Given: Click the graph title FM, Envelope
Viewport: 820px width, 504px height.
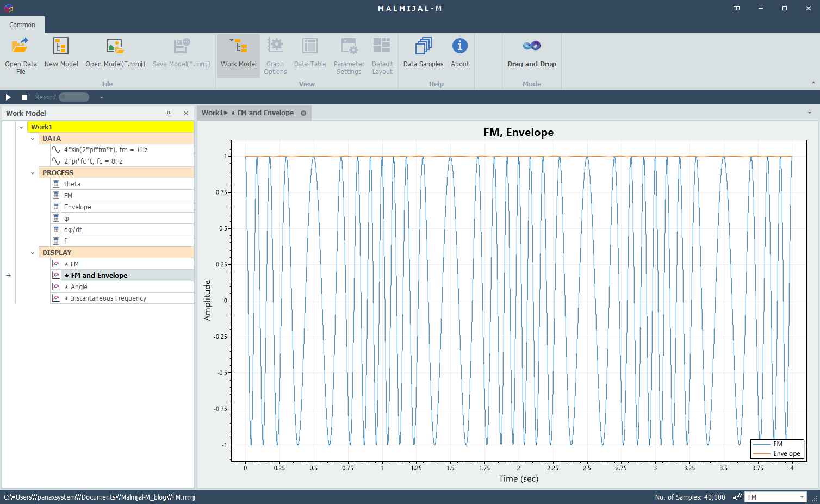Looking at the screenshot, I should click(x=518, y=132).
